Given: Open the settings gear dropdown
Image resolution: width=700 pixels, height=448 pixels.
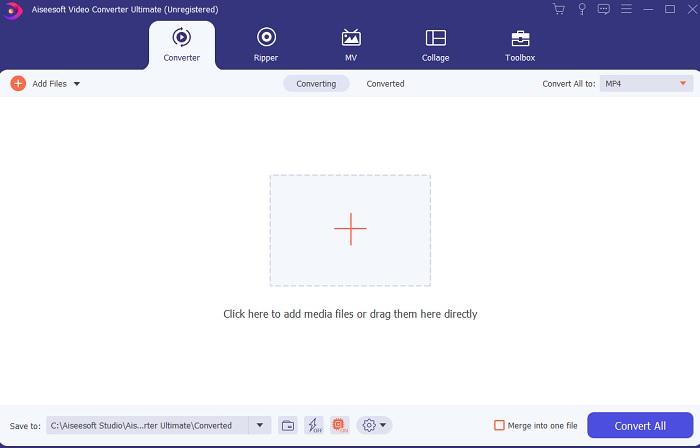Looking at the screenshot, I should [x=374, y=425].
